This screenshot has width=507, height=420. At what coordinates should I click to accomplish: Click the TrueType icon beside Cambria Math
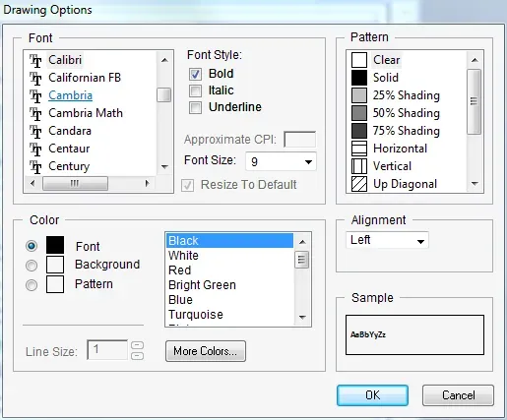pyautogui.click(x=35, y=114)
